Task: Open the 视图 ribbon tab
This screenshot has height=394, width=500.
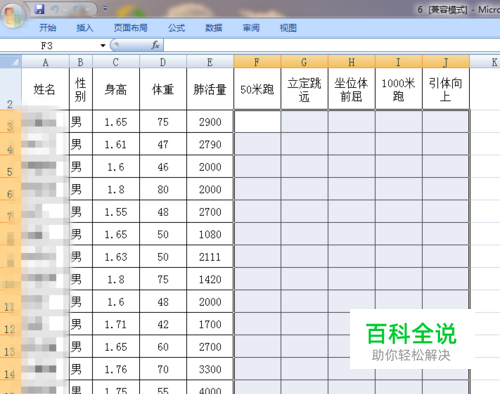Action: 288,28
